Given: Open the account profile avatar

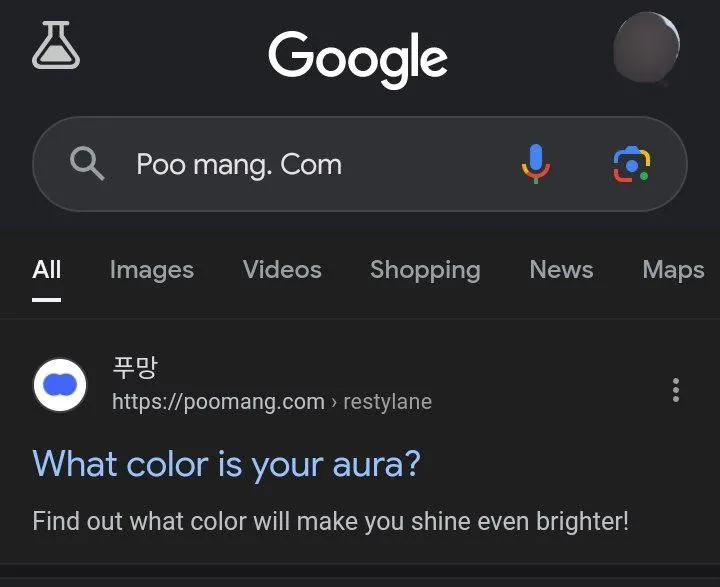Looking at the screenshot, I should click(646, 47).
